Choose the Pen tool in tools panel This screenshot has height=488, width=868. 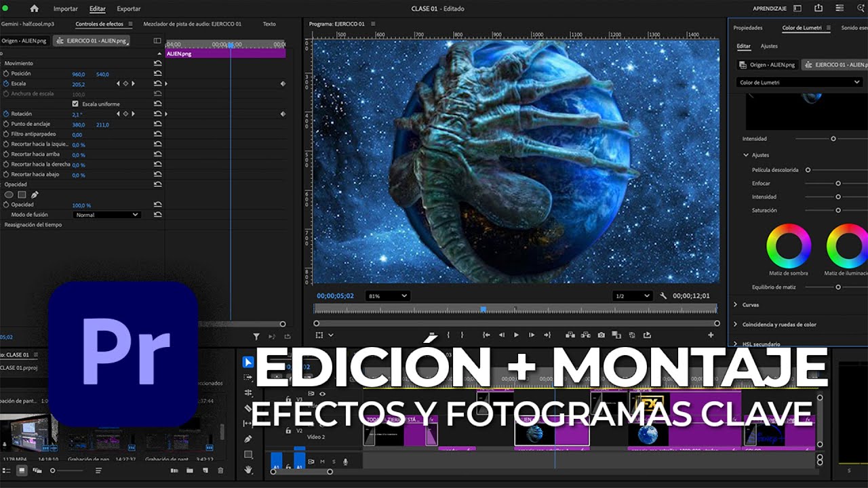pyautogui.click(x=248, y=439)
